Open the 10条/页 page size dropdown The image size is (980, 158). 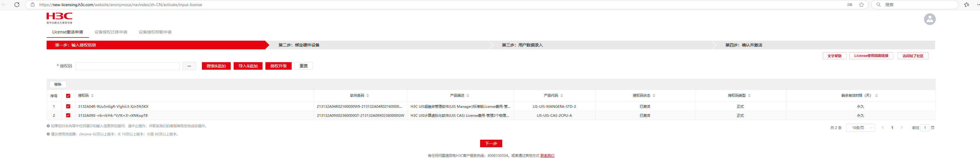click(861, 128)
